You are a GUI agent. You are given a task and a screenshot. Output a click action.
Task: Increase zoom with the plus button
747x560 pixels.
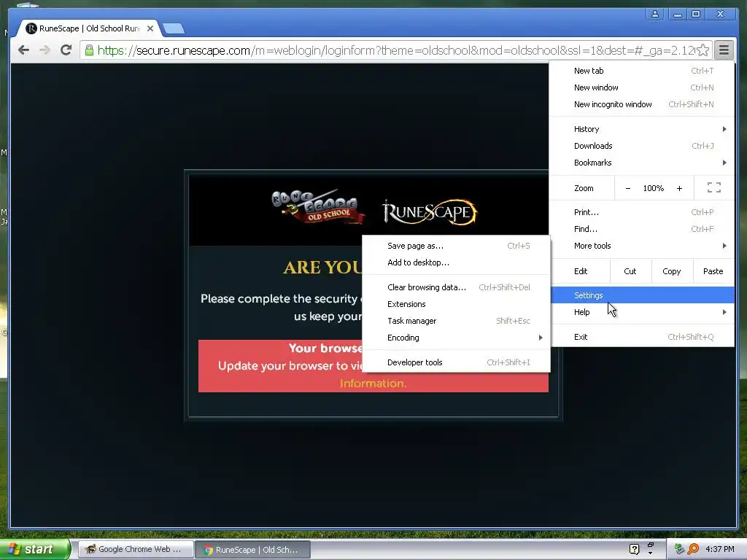pyautogui.click(x=679, y=189)
